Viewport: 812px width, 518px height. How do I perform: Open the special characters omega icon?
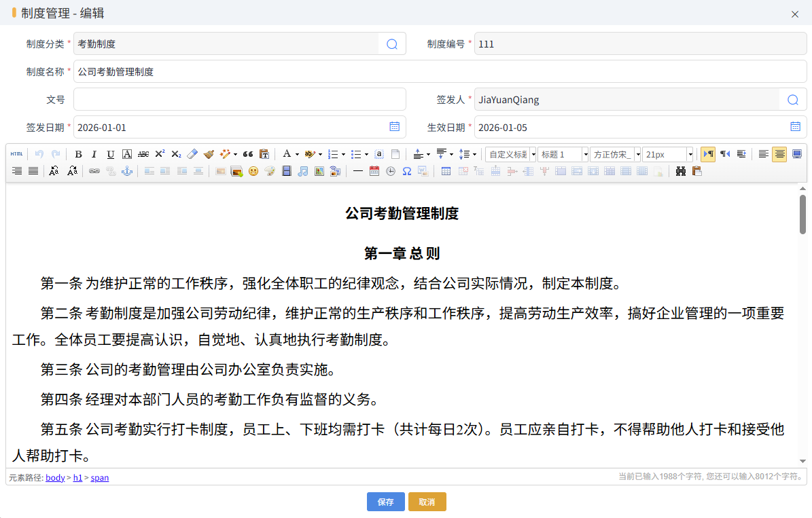click(x=407, y=171)
